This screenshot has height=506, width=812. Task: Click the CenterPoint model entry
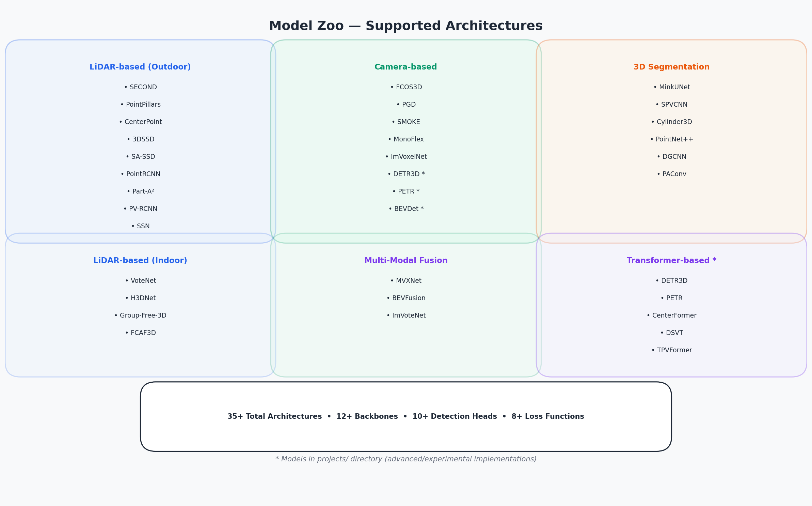(x=140, y=122)
